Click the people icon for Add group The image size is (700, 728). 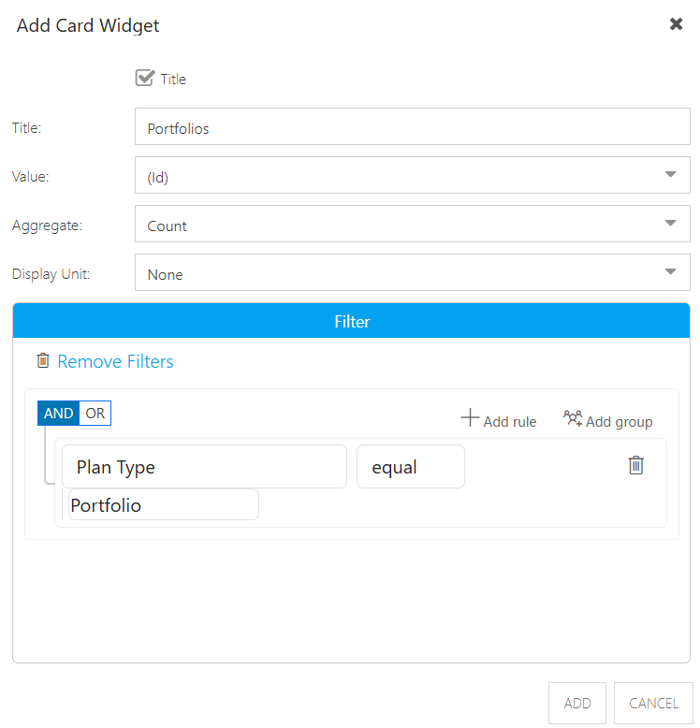[x=573, y=418]
